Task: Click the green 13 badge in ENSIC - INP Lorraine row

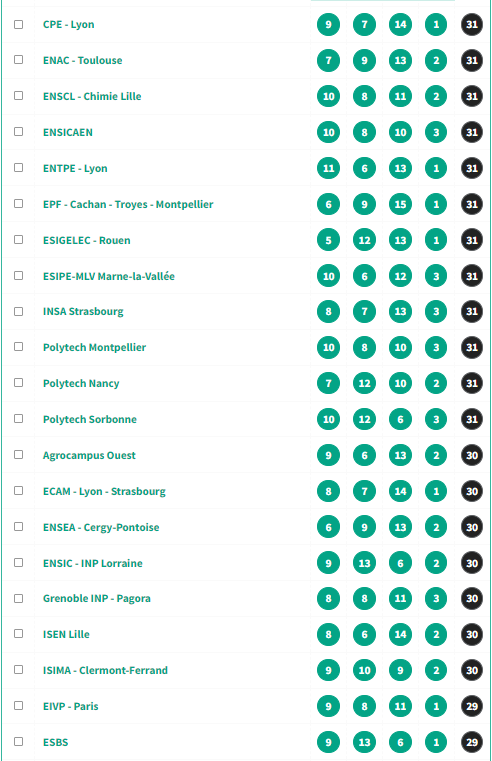Action: click(x=364, y=563)
